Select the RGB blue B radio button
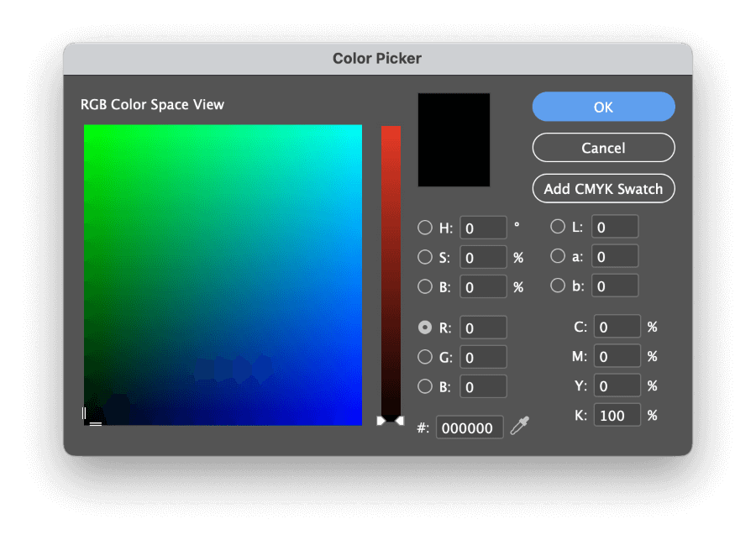 pyautogui.click(x=425, y=386)
